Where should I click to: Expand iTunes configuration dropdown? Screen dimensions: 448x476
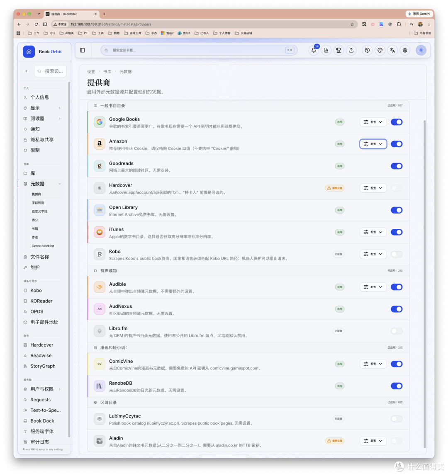click(x=373, y=232)
